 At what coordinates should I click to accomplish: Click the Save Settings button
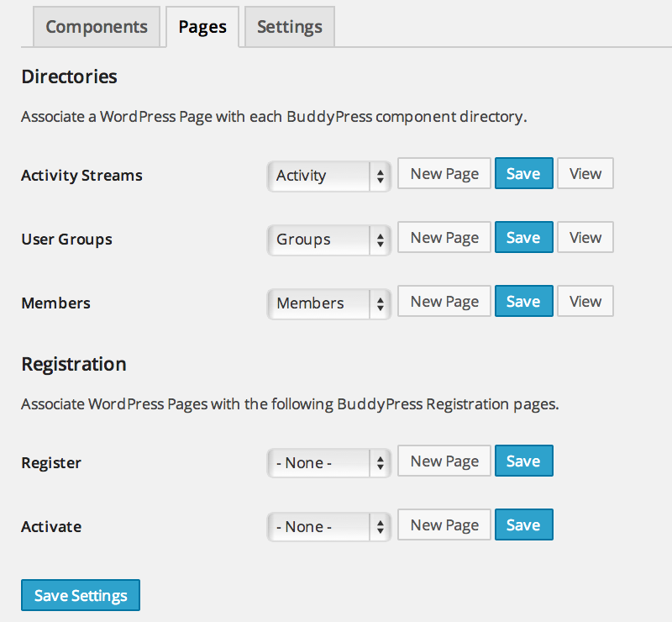click(x=80, y=595)
